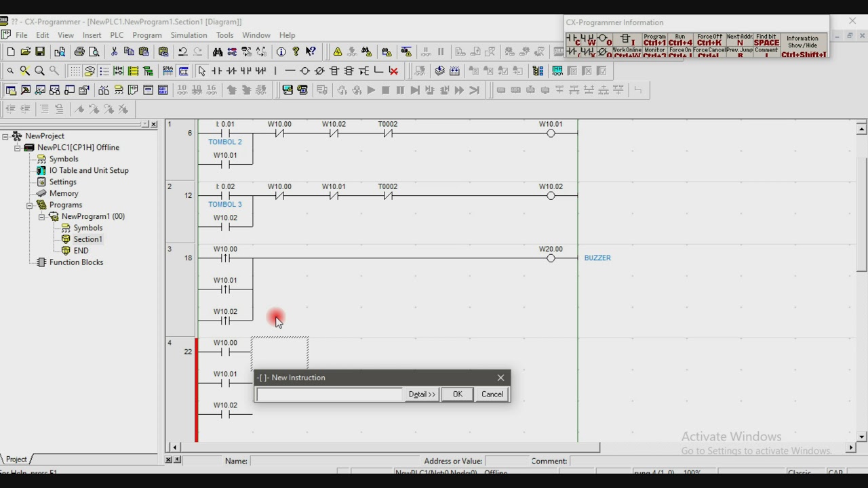Collapse the NewProgram1 (00) node
Screen dimensions: 868x488
[x=42, y=217]
